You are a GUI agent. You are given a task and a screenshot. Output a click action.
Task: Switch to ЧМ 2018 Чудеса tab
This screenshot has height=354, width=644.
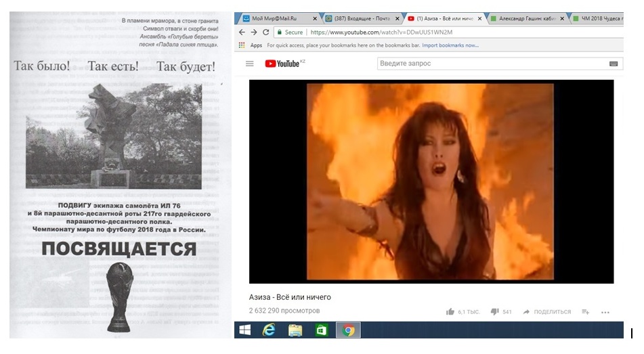(x=598, y=18)
